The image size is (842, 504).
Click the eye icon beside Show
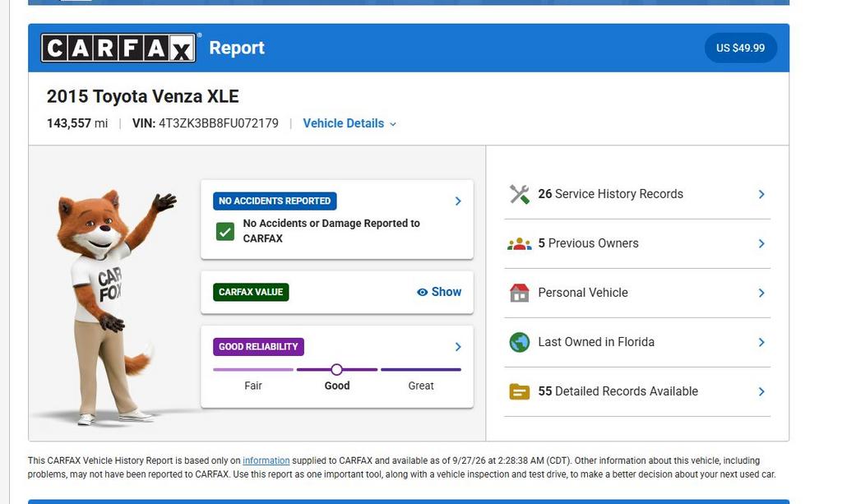(x=423, y=292)
